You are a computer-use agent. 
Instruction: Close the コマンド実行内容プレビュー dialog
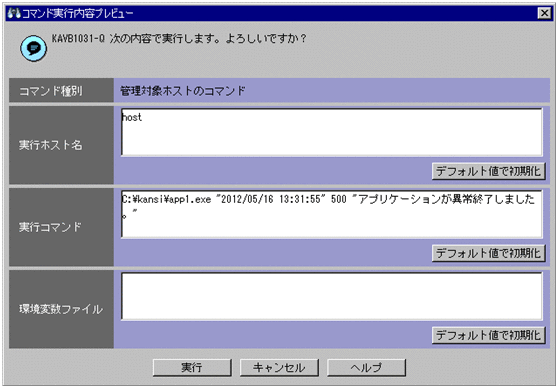click(x=544, y=13)
